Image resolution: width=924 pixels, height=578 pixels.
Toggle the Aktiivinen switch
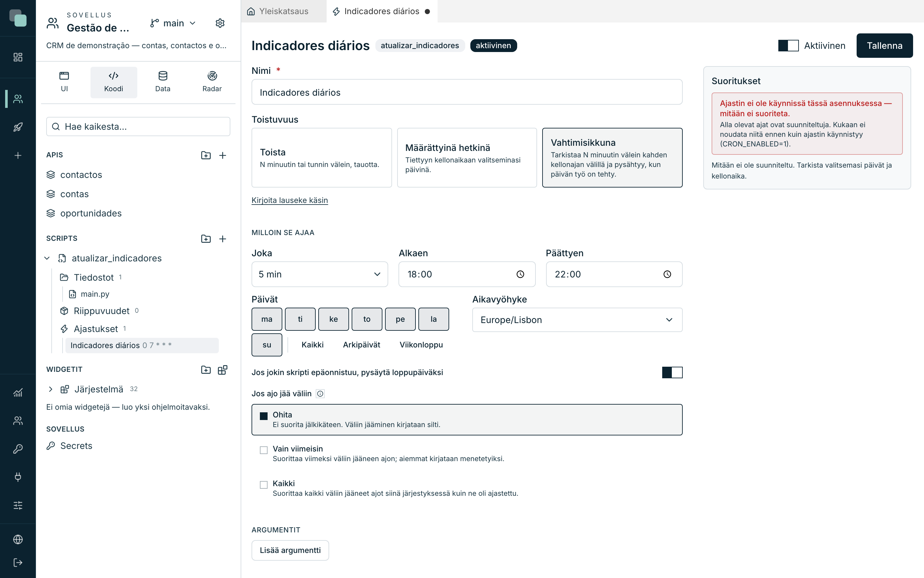click(x=788, y=46)
